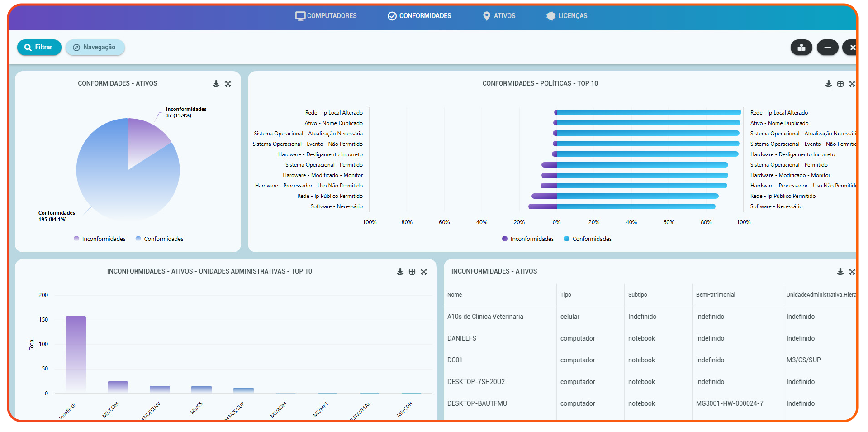The height and width of the screenshot is (432, 868).
Task: Open the Navegação button
Action: pos(95,47)
